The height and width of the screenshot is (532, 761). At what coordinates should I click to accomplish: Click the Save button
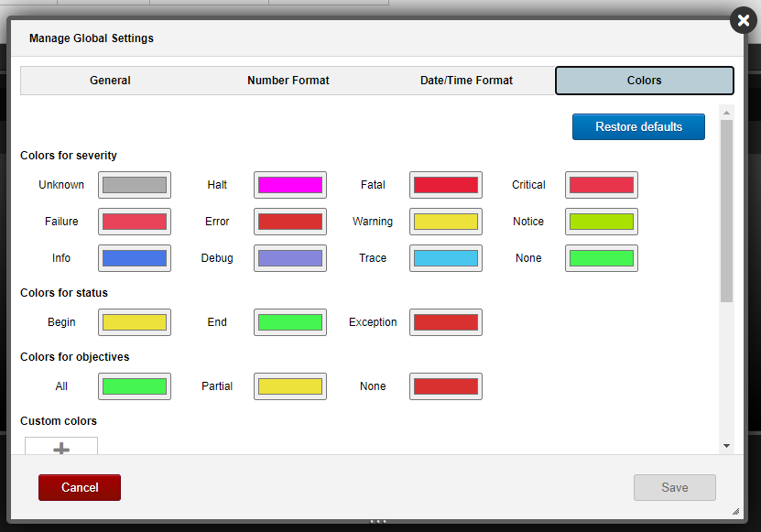[674, 487]
